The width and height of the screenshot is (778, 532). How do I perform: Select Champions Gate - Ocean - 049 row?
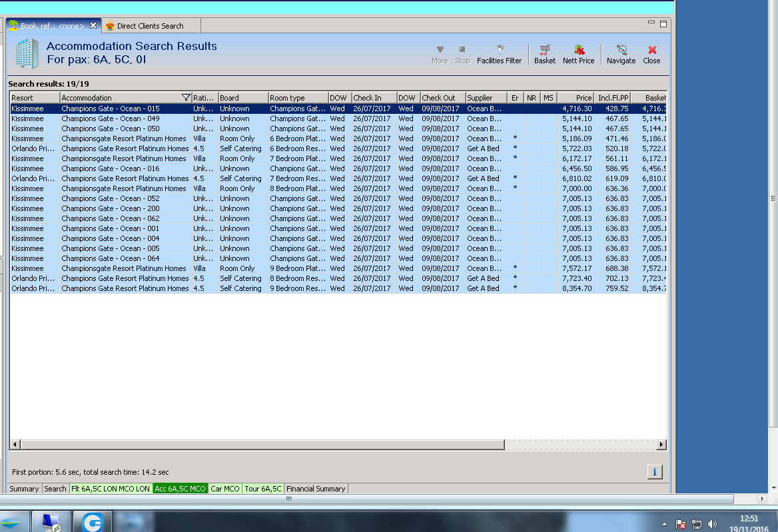pyautogui.click(x=338, y=119)
